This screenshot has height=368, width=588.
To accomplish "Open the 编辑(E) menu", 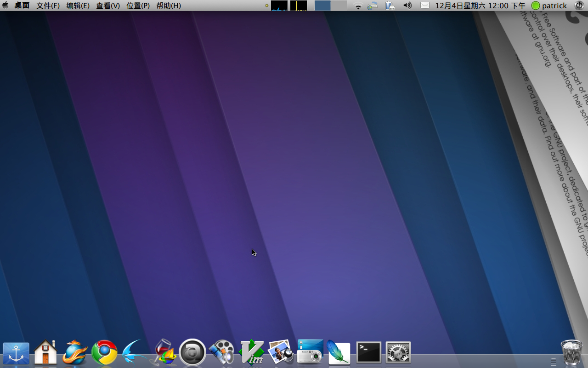I will (x=78, y=6).
